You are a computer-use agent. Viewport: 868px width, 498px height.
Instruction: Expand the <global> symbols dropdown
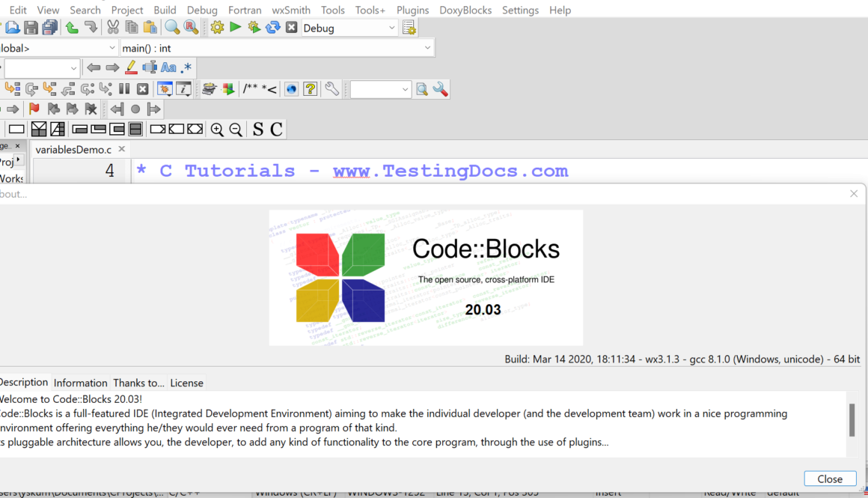tap(56, 46)
